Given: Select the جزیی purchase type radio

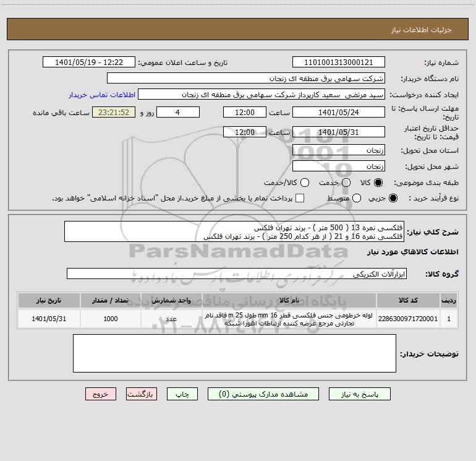Looking at the screenshot, I should pyautogui.click(x=393, y=198).
